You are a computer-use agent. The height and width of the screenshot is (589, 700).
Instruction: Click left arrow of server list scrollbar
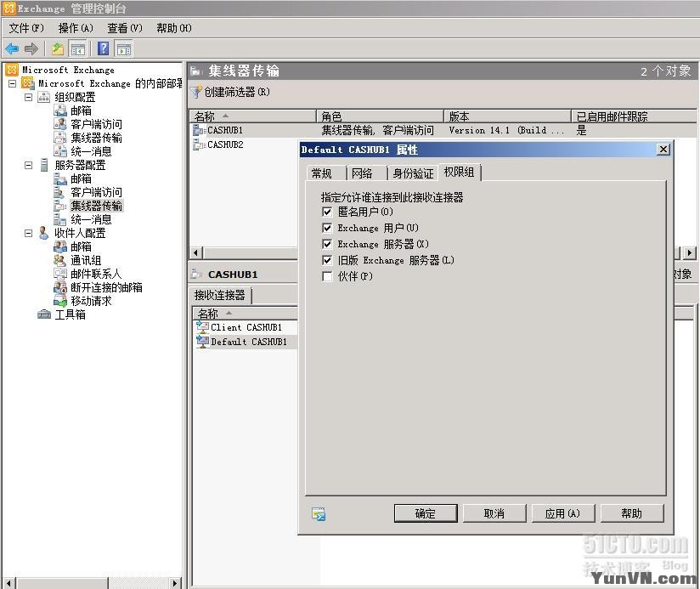coord(195,252)
